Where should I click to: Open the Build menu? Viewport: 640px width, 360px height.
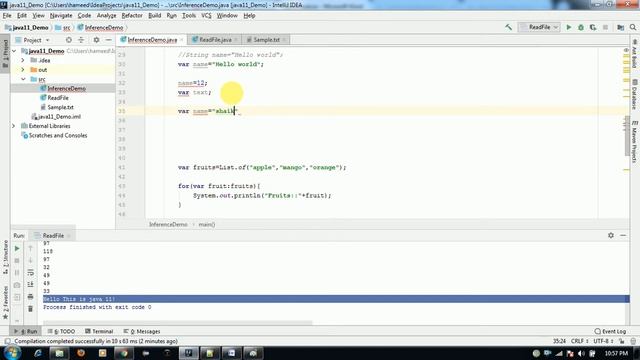point(154,16)
